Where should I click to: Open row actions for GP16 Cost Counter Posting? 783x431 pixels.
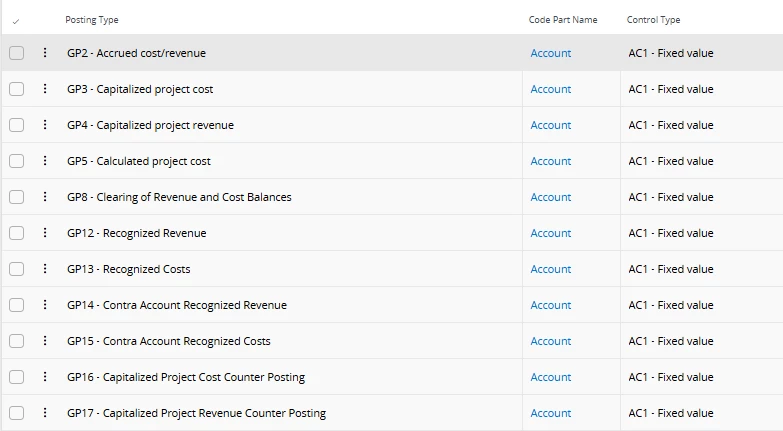(x=45, y=376)
